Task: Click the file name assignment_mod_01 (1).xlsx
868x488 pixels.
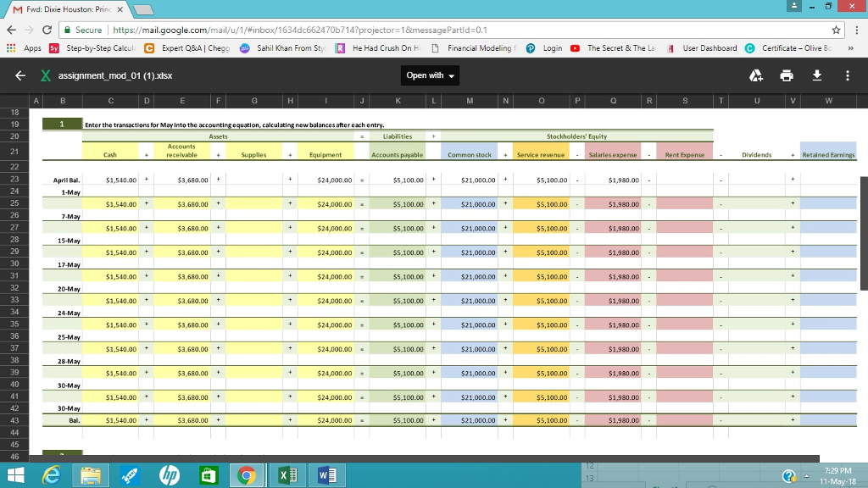Action: pos(115,75)
